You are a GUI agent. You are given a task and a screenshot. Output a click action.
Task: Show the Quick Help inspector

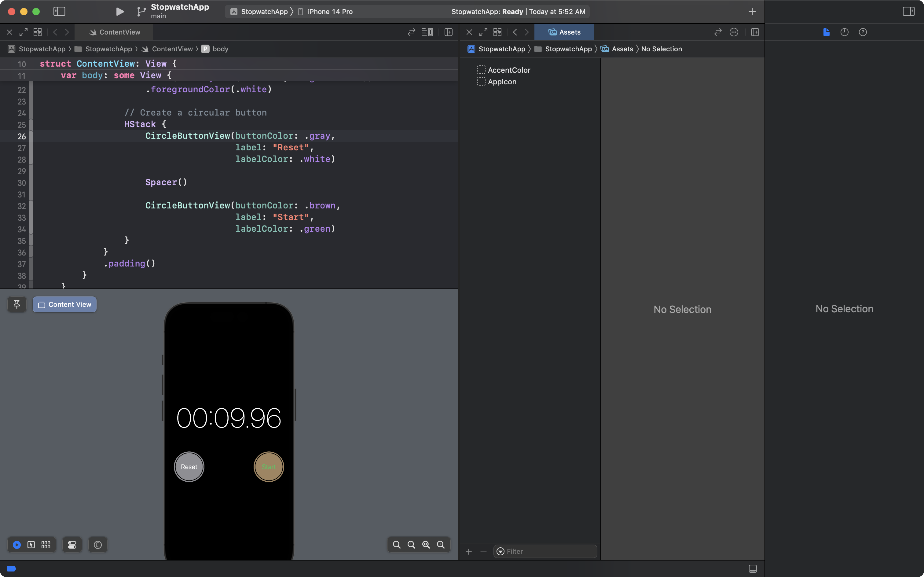pyautogui.click(x=863, y=32)
